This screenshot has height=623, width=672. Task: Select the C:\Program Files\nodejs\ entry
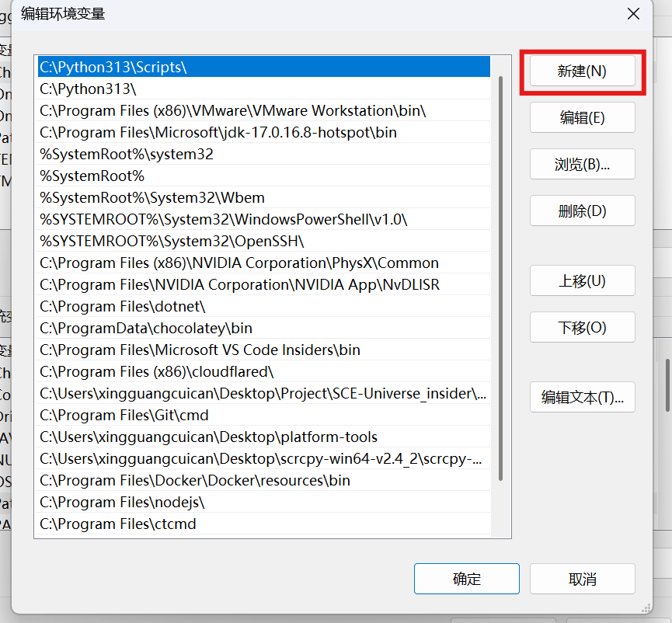pyautogui.click(x=122, y=503)
